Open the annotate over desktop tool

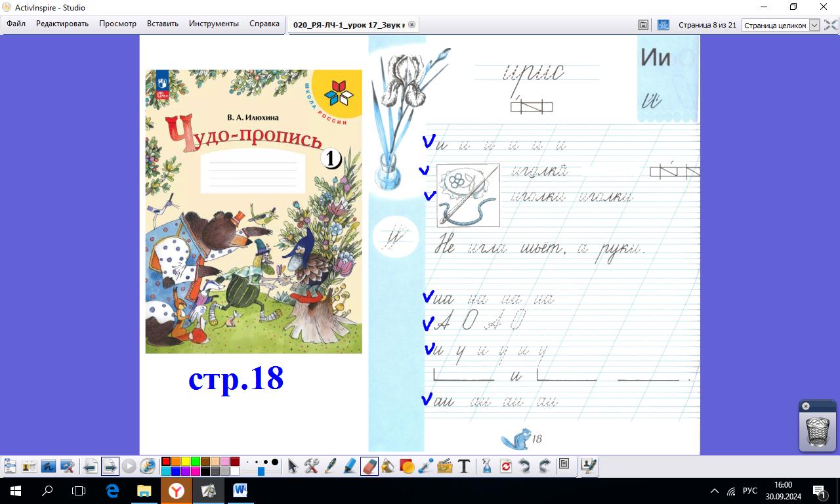point(48,467)
